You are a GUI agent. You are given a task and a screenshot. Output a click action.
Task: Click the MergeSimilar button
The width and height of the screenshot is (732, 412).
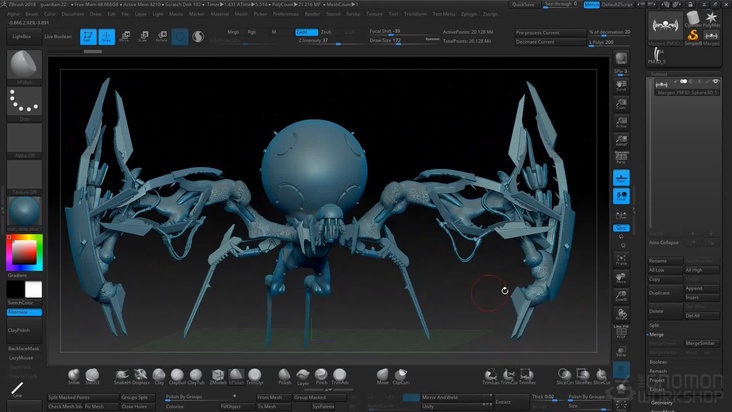click(x=702, y=343)
